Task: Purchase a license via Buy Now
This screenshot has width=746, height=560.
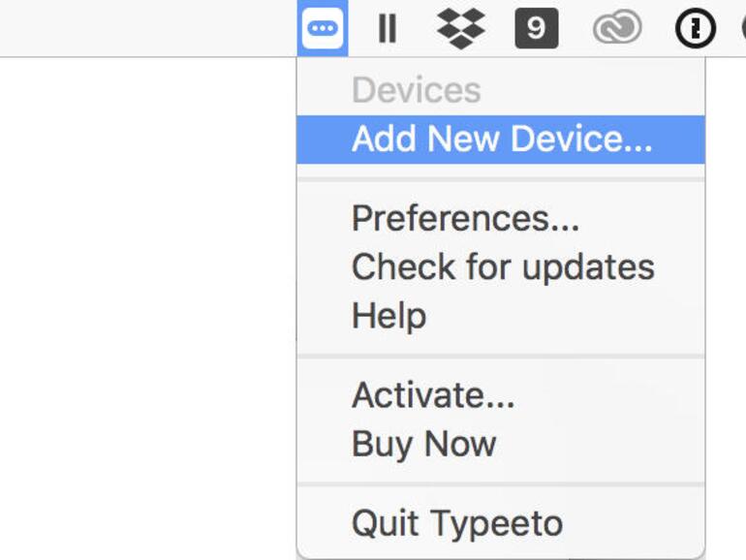Action: pos(423,444)
